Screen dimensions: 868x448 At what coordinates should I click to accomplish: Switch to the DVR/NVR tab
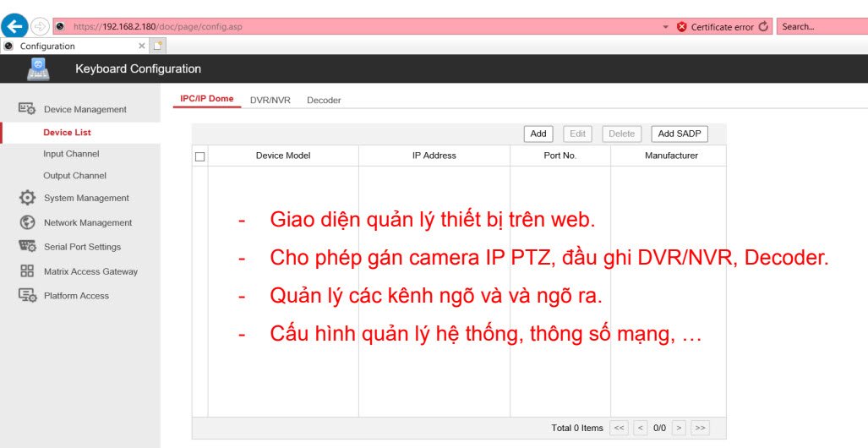click(x=270, y=100)
